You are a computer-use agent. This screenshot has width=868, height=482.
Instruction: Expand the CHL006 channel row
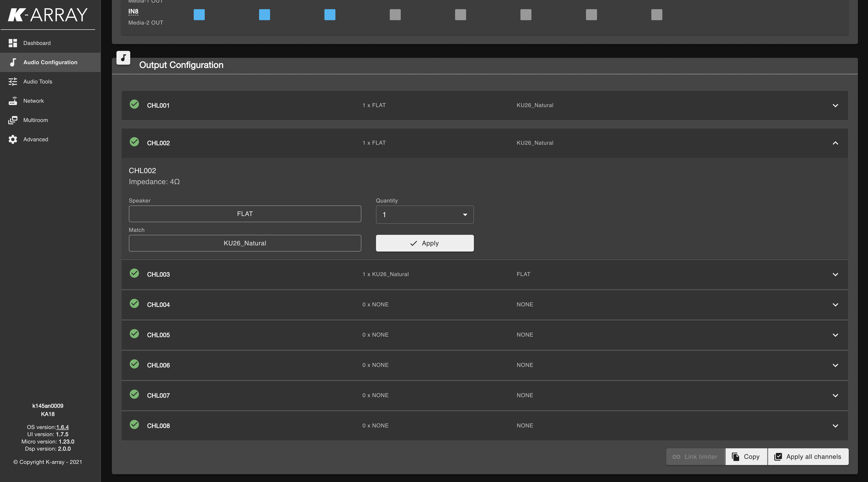click(835, 365)
